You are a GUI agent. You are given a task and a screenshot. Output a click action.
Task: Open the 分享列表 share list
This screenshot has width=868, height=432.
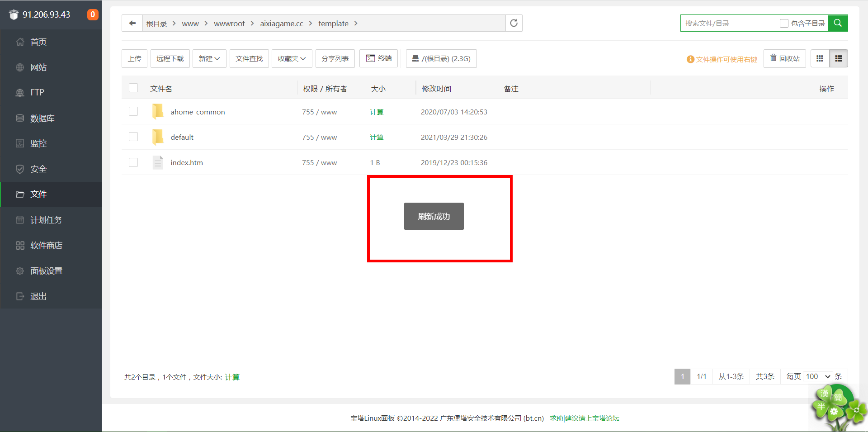[335, 58]
